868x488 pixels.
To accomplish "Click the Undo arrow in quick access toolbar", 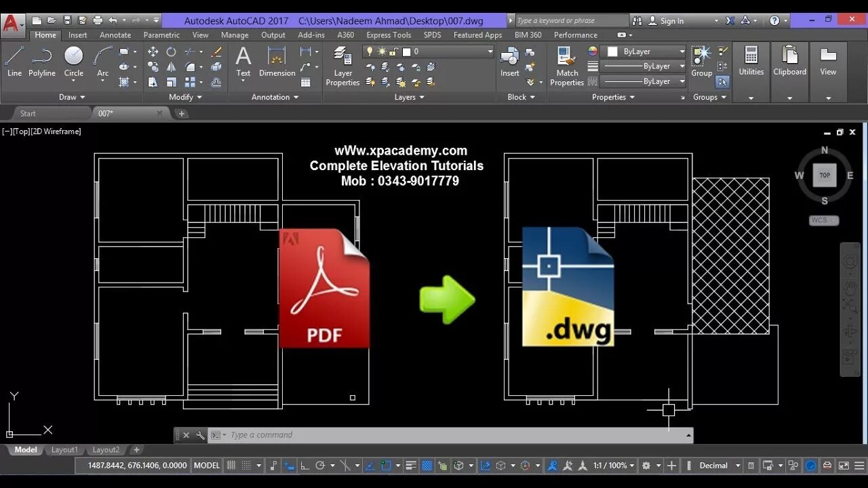I will (113, 21).
